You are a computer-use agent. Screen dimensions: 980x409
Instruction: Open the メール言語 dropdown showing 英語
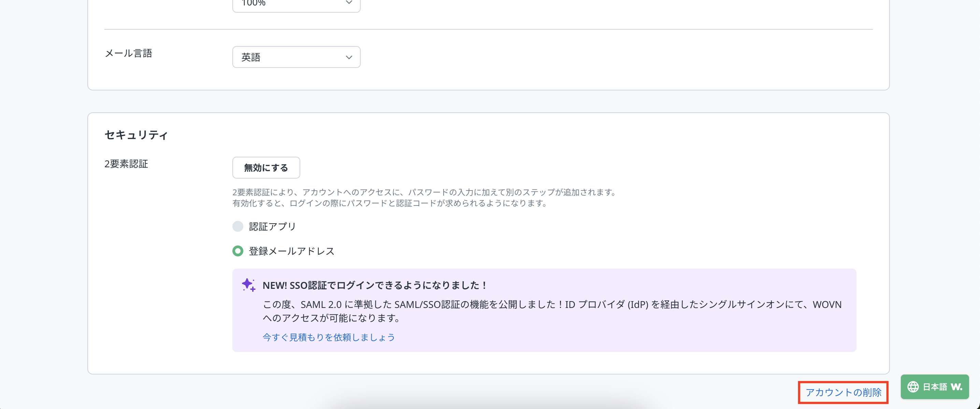296,57
